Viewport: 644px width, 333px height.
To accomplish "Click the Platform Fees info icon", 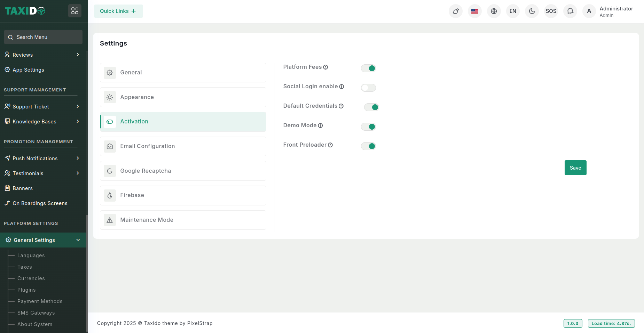I will 325,67.
